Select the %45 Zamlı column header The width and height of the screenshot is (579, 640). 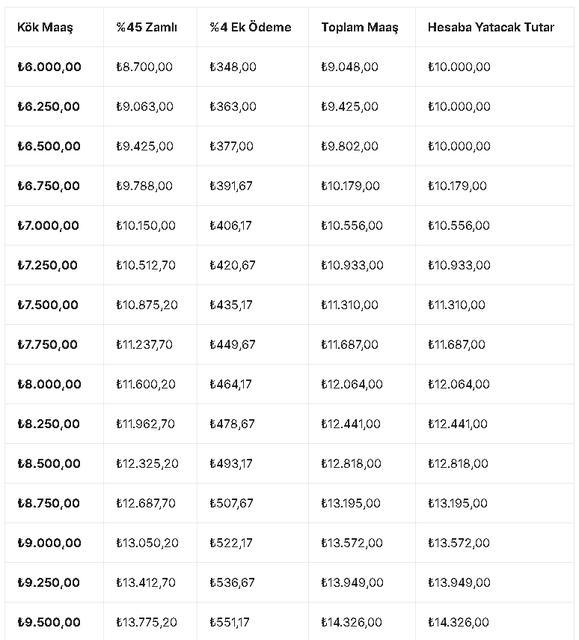pos(146,27)
